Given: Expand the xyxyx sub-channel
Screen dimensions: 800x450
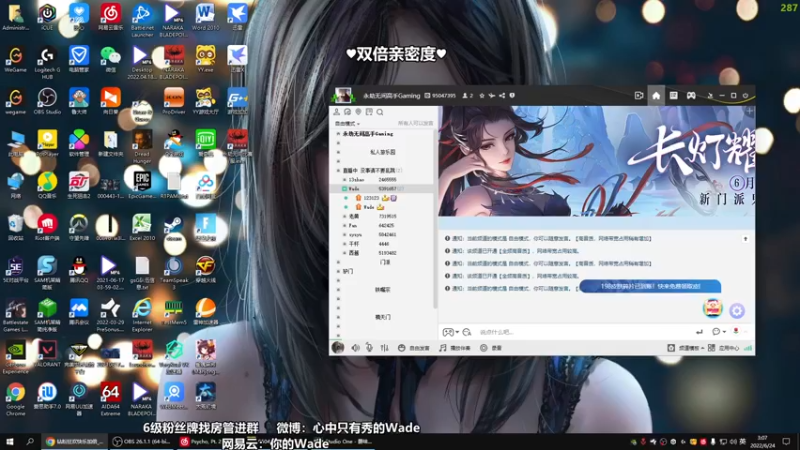Looking at the screenshot, I should click(345, 235).
